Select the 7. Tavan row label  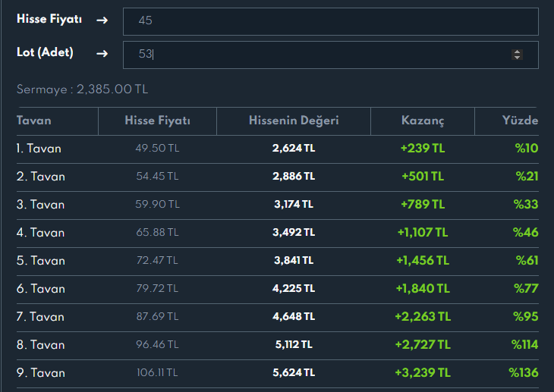(40, 316)
